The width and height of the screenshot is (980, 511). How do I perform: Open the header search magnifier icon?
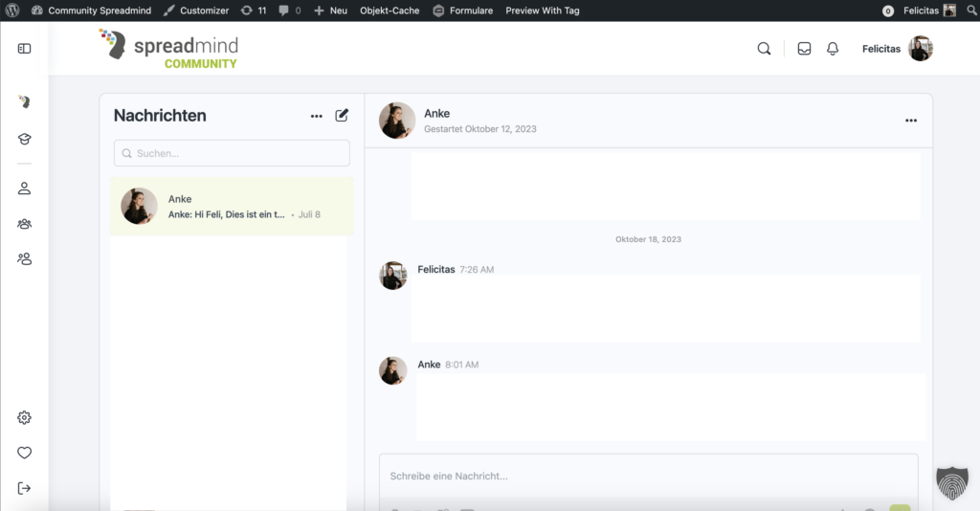pos(764,49)
